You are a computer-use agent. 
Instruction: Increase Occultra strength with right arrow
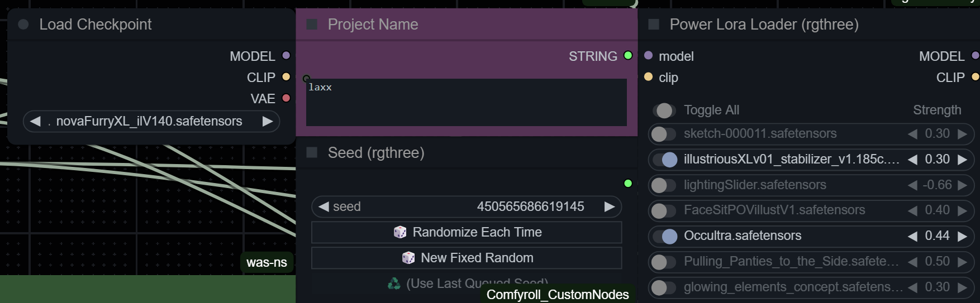tap(962, 236)
